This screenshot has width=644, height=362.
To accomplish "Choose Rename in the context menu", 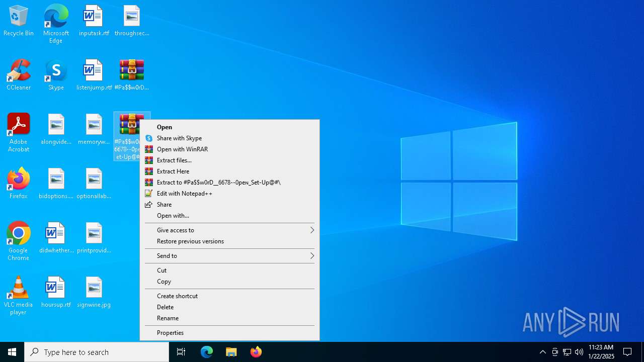I will point(229,318).
